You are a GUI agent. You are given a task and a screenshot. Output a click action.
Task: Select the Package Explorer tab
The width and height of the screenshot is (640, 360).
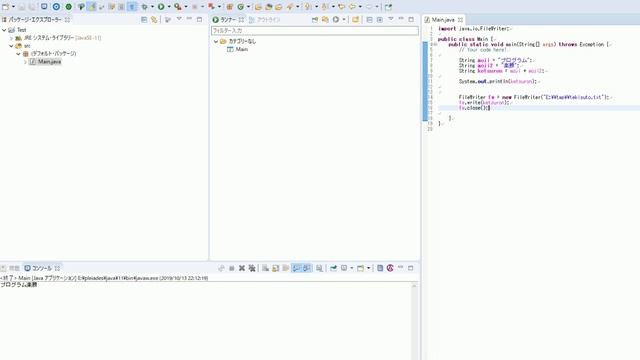point(35,19)
